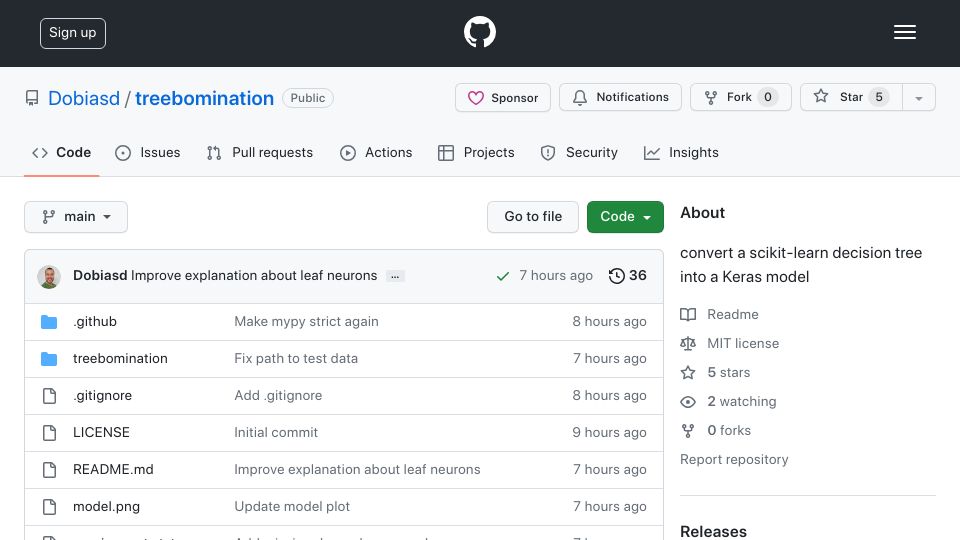This screenshot has width=960, height=540.
Task: Click the Dobiasd avatar in commit row
Action: click(x=49, y=276)
